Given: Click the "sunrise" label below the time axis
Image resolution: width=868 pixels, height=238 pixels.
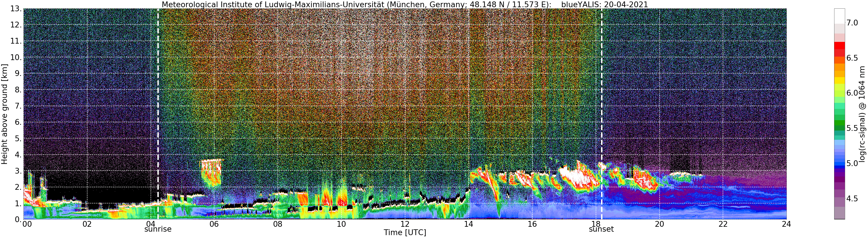Looking at the screenshot, I should coord(158,229).
